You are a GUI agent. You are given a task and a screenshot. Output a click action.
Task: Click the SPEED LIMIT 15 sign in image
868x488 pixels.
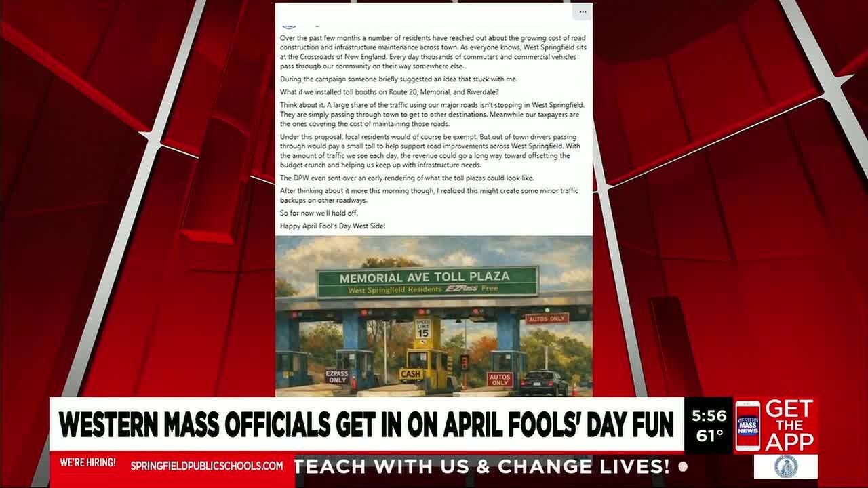pyautogui.click(x=423, y=329)
